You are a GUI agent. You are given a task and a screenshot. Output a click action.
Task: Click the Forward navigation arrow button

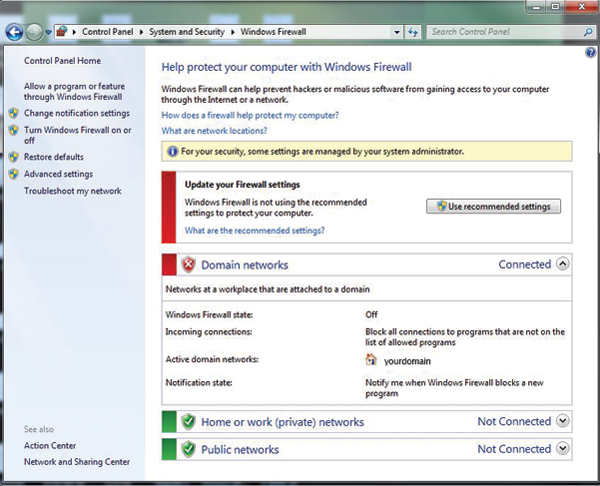tap(34, 32)
